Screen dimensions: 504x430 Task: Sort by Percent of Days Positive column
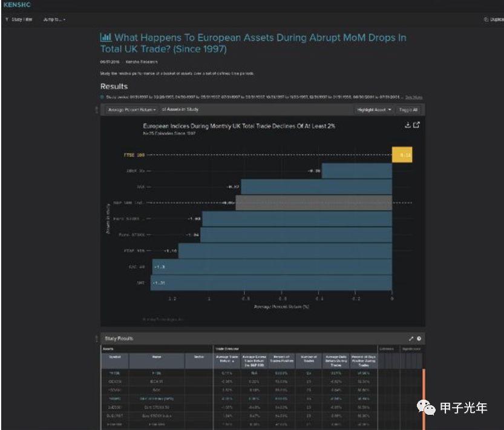364,361
